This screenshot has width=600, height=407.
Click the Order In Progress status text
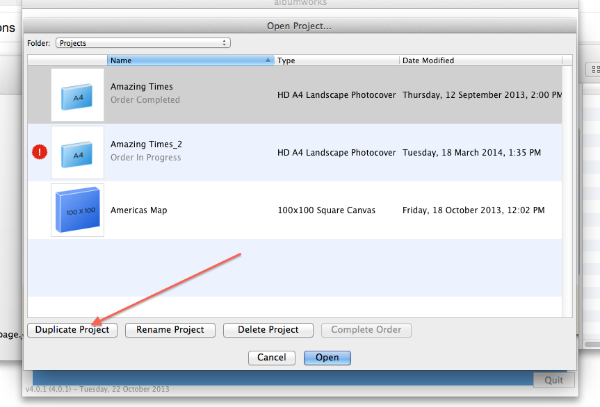[x=146, y=158]
